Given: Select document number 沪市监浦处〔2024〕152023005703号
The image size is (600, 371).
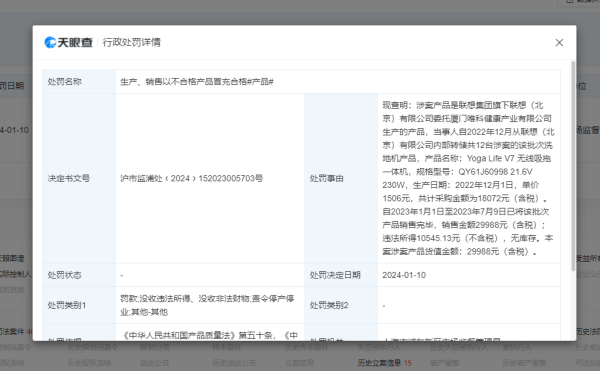Looking at the screenshot, I should click(191, 178).
